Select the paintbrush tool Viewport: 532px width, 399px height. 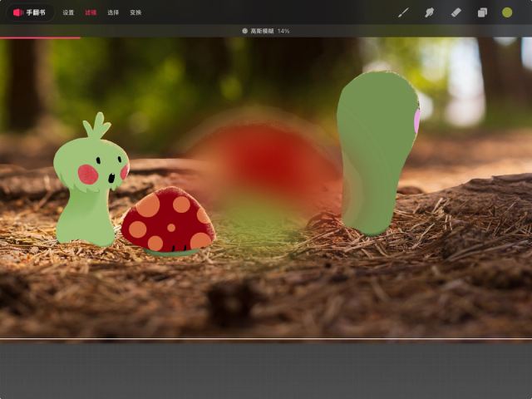point(403,12)
